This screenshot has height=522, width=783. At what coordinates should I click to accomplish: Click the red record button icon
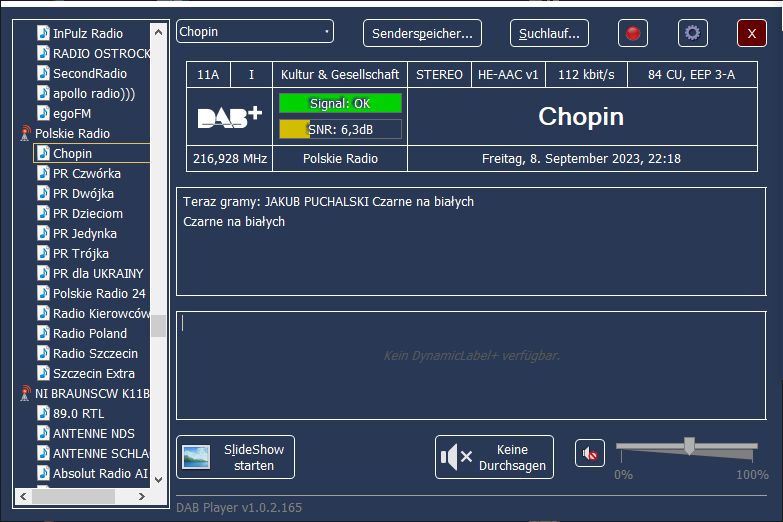point(633,33)
